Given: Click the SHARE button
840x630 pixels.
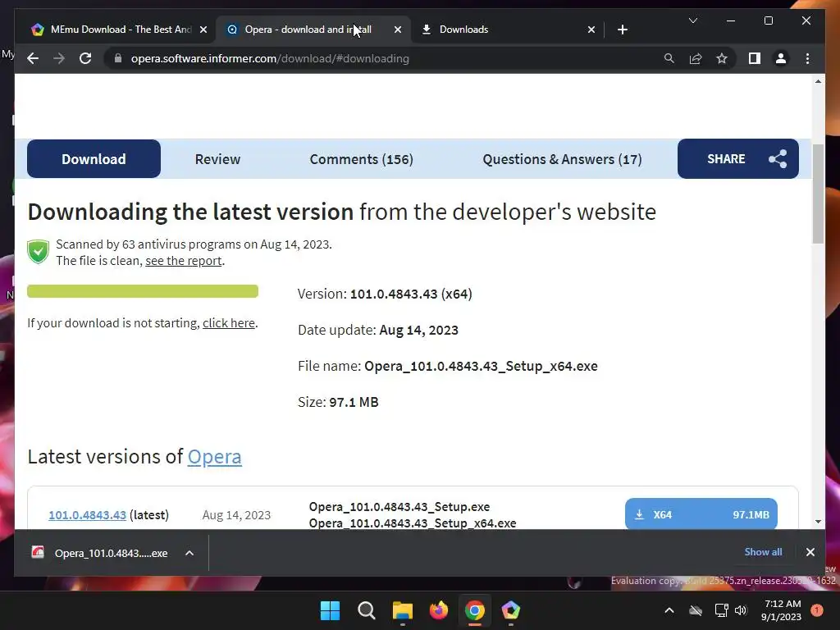Looking at the screenshot, I should pyautogui.click(x=737, y=158).
